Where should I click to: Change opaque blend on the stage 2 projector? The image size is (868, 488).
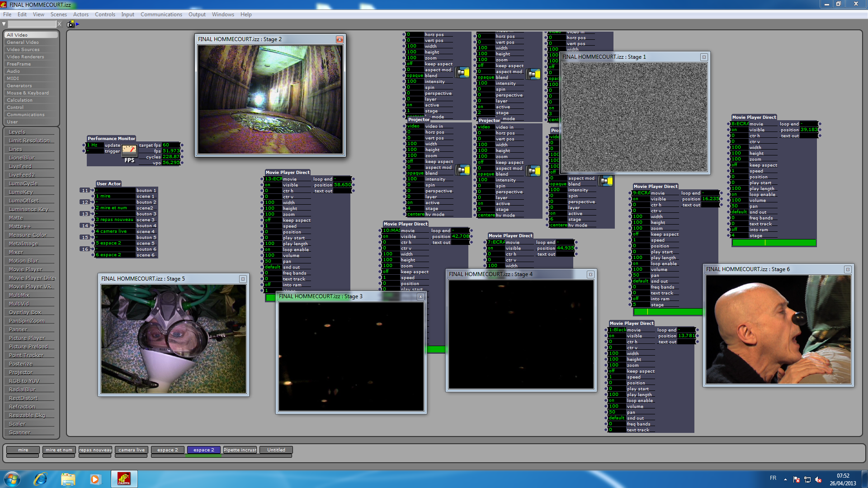click(x=486, y=77)
